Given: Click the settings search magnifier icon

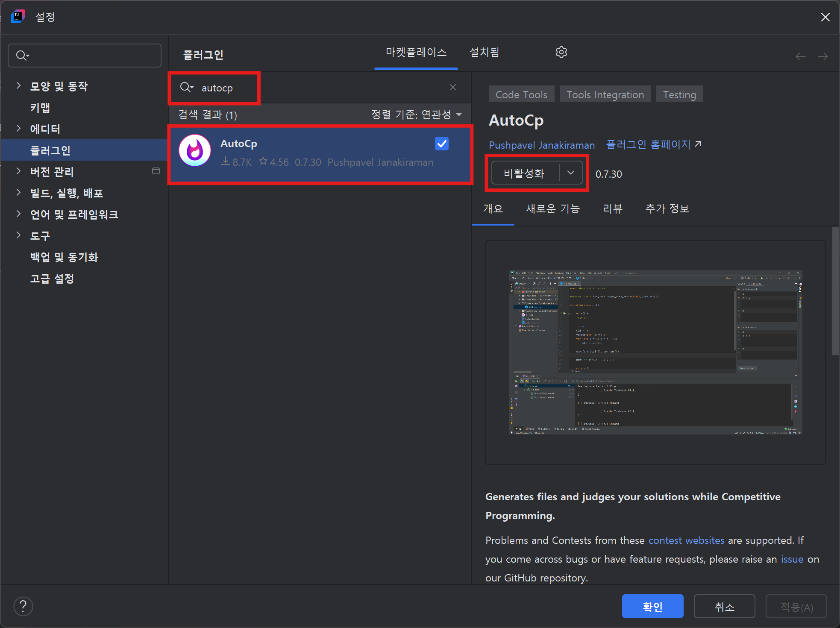Looking at the screenshot, I should (x=22, y=55).
